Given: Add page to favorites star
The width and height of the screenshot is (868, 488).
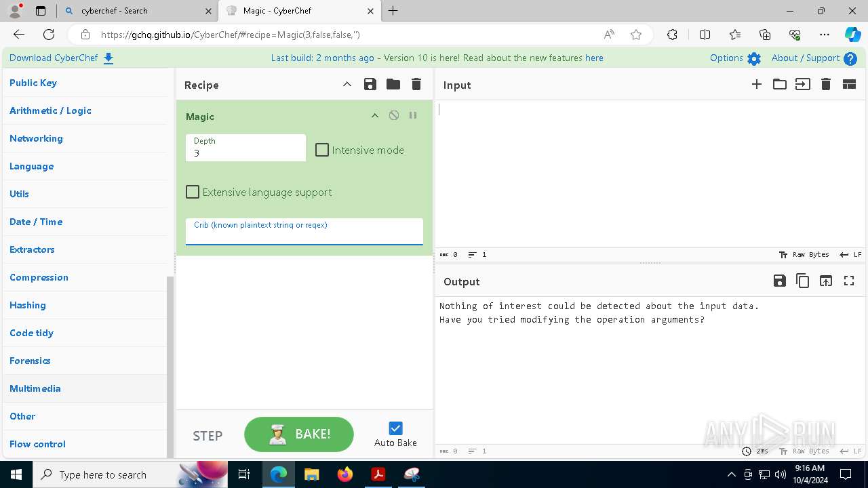Looking at the screenshot, I should 636,35.
